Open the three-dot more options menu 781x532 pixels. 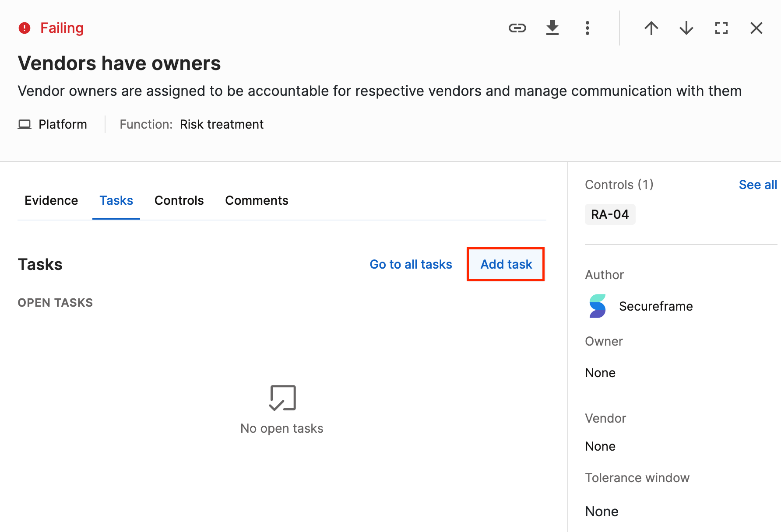click(x=588, y=28)
